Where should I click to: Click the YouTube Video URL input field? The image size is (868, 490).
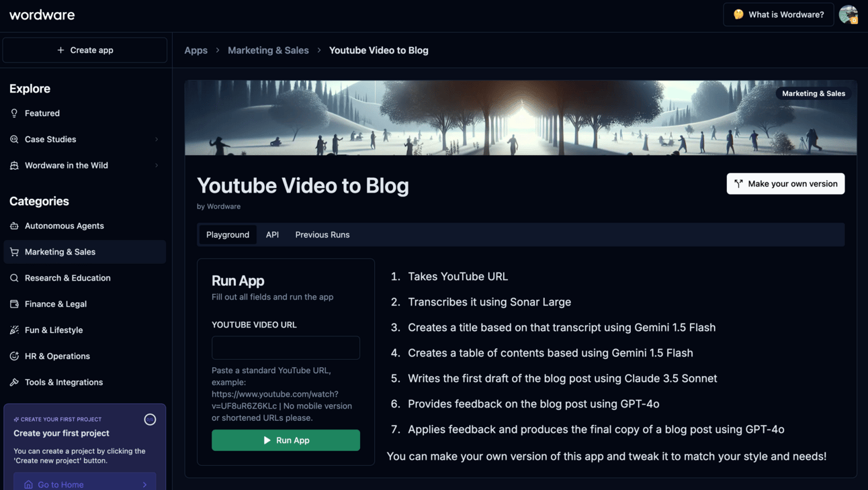click(286, 348)
